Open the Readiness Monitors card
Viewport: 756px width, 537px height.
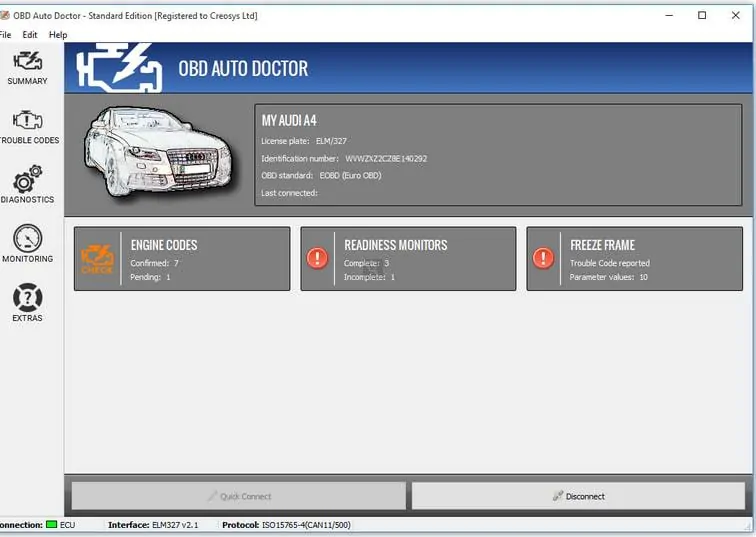coord(408,259)
